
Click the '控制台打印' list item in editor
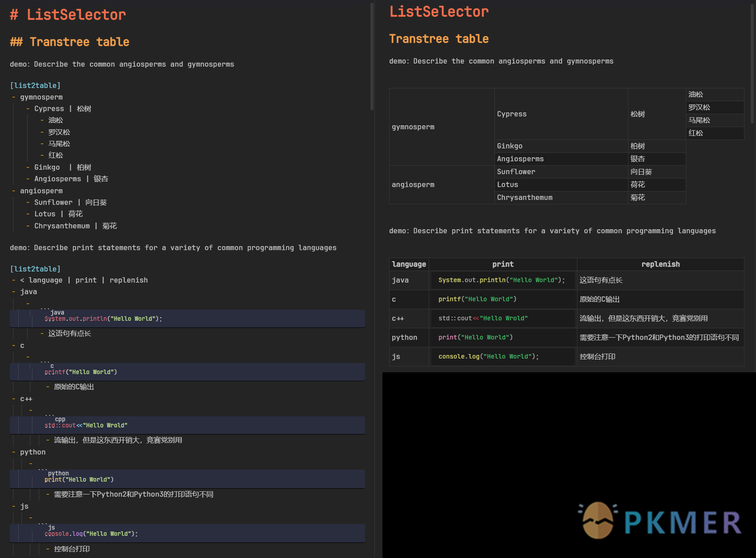point(72,549)
